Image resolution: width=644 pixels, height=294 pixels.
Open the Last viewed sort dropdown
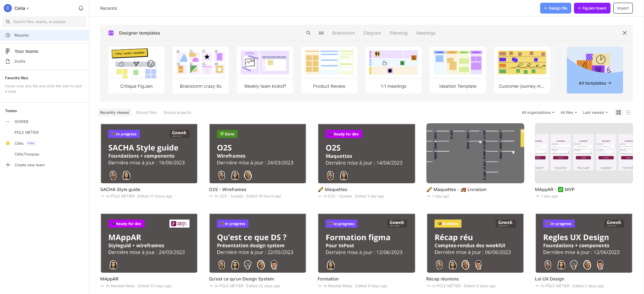[x=595, y=112]
